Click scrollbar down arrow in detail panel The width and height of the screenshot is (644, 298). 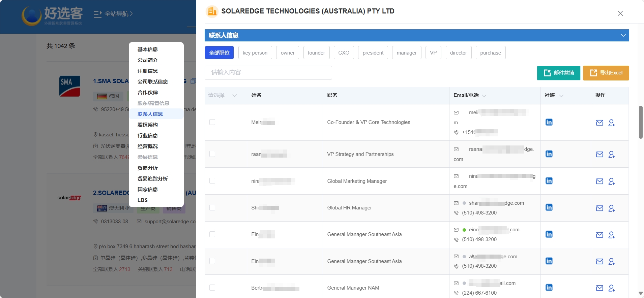pyautogui.click(x=641, y=293)
